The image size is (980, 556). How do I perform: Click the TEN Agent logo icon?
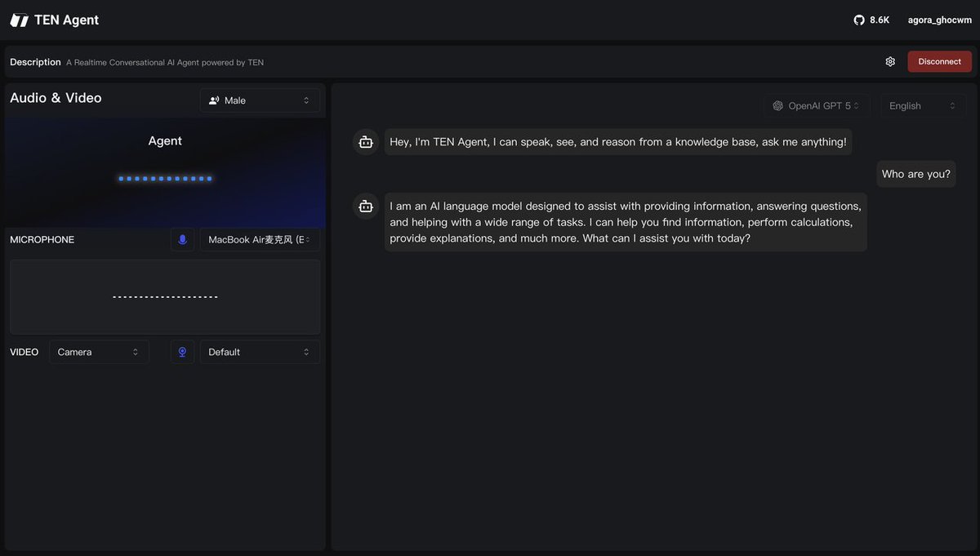pos(18,18)
